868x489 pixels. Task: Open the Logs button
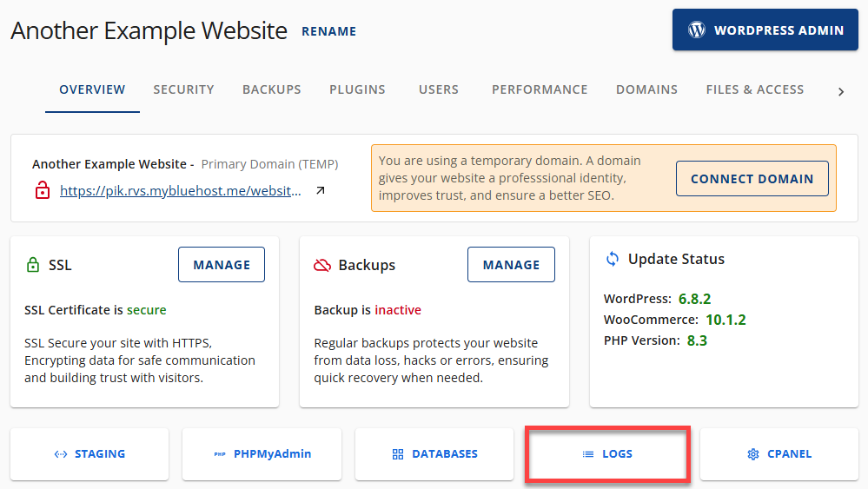pos(607,454)
